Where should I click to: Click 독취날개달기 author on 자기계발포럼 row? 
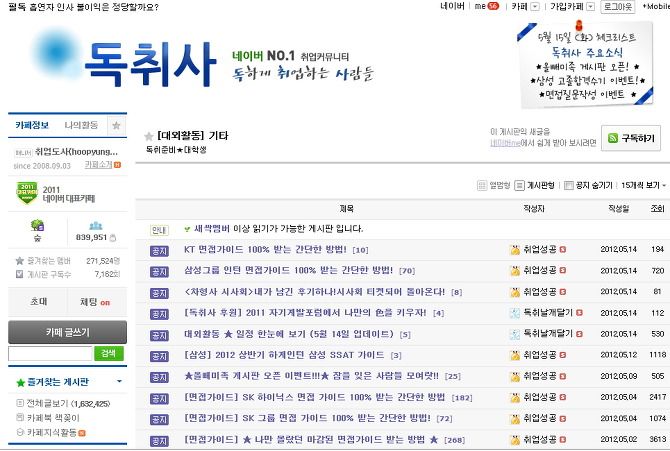click(548, 312)
